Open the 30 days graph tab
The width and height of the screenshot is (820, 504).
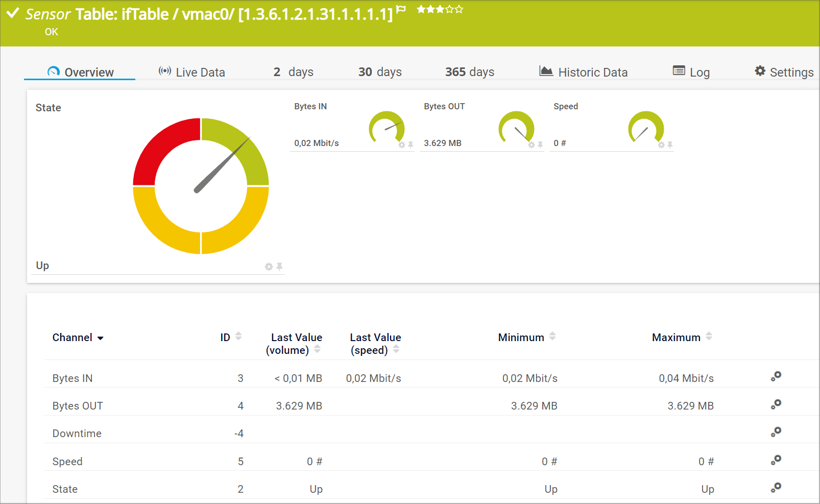click(380, 72)
